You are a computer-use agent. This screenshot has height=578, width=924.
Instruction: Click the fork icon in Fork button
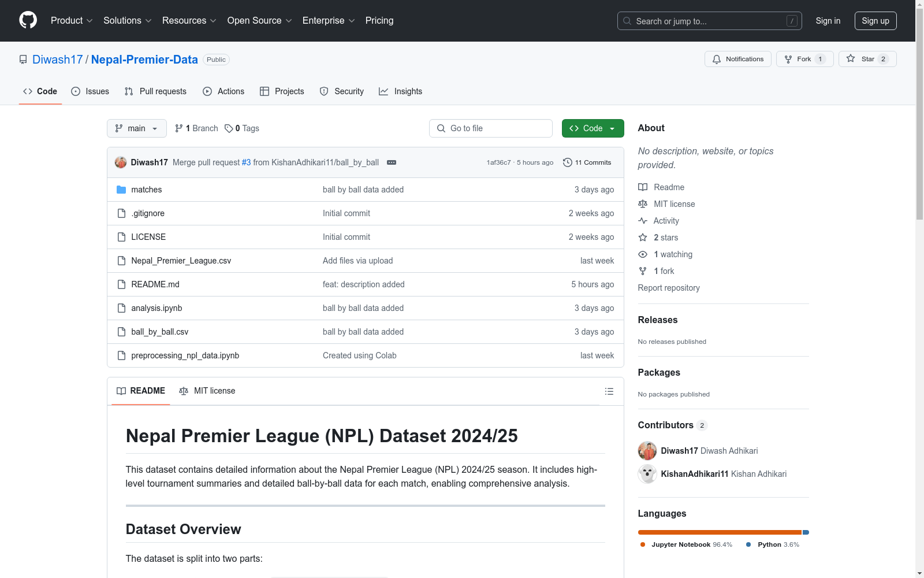(x=788, y=59)
